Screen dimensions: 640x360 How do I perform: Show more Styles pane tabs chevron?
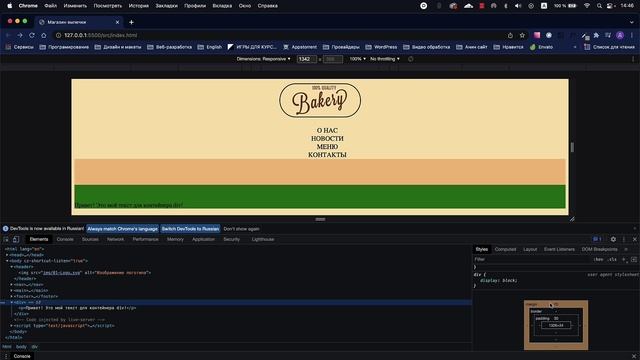pyautogui.click(x=626, y=249)
